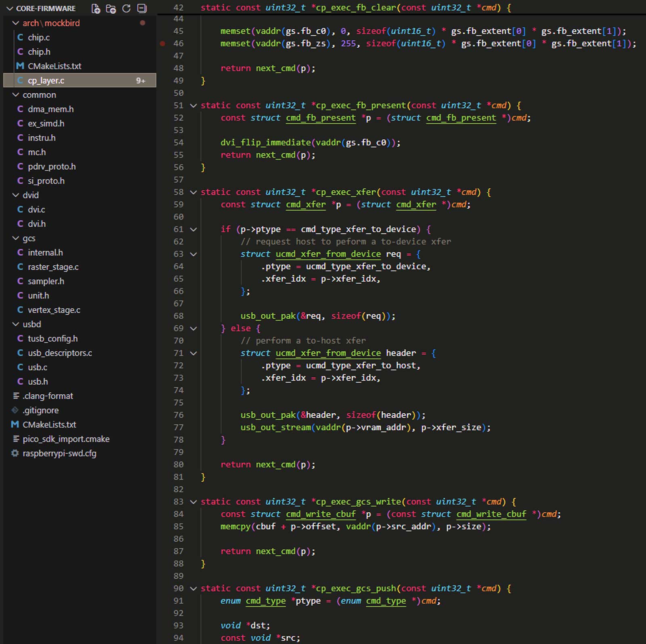Collapse the usbd folder
The width and height of the screenshot is (646, 644).
coord(16,324)
